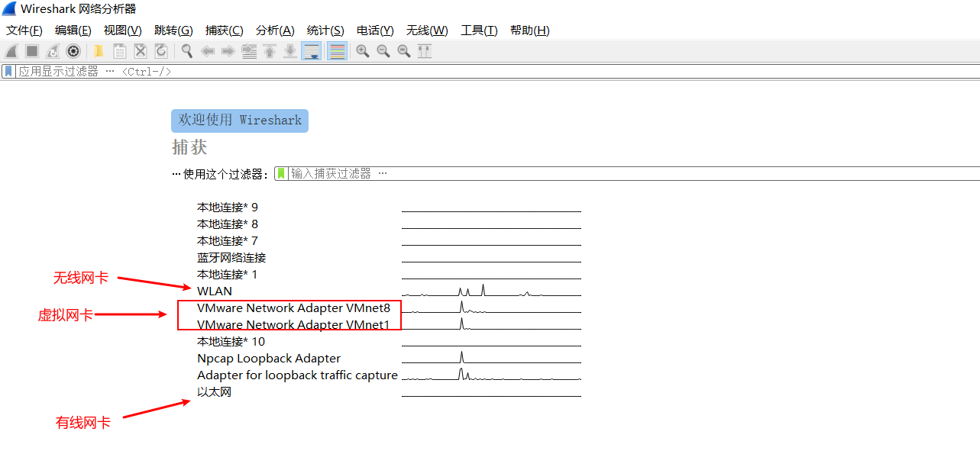Select interface 本地连接* 1

[228, 274]
